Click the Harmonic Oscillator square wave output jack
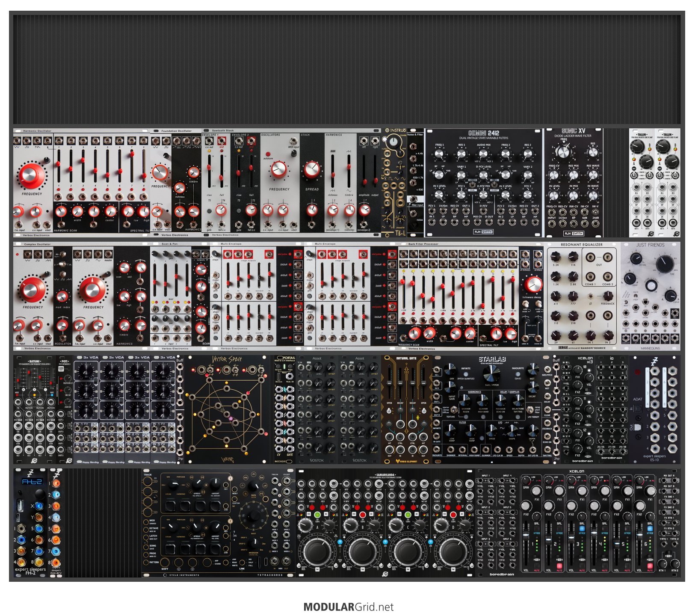 click(x=28, y=141)
